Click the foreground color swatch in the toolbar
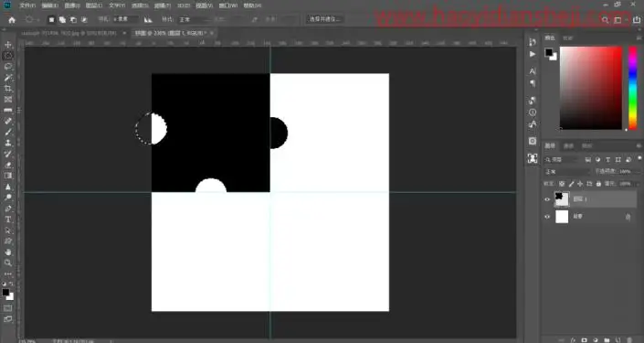The height and width of the screenshot is (343, 644). coord(5,293)
